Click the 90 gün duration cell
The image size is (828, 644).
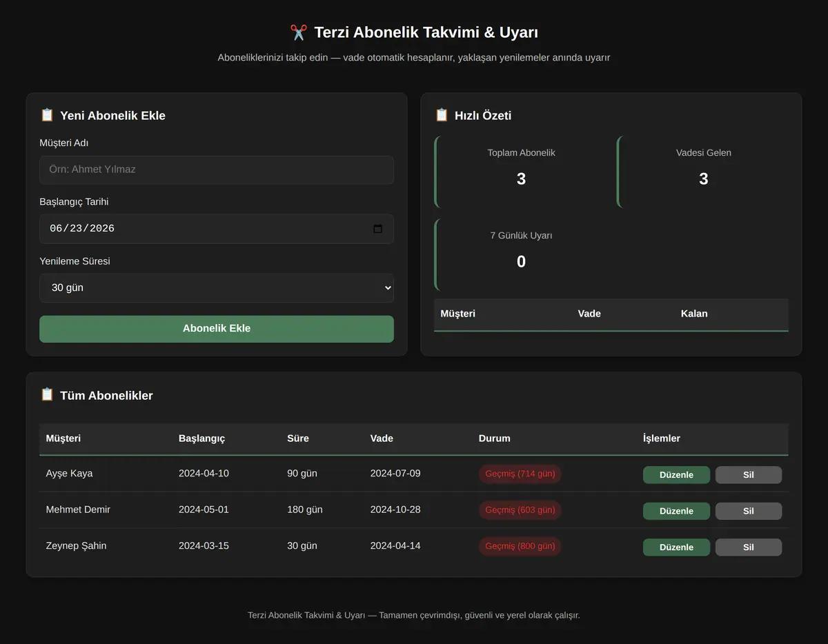(x=302, y=474)
